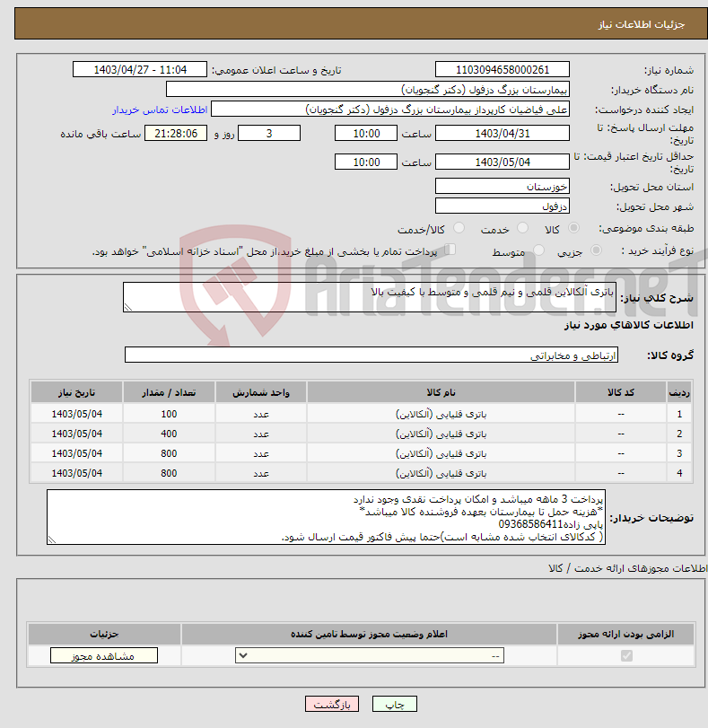Click the price validity date 1403/05/04 field
This screenshot has height=728, width=708.
point(503,162)
